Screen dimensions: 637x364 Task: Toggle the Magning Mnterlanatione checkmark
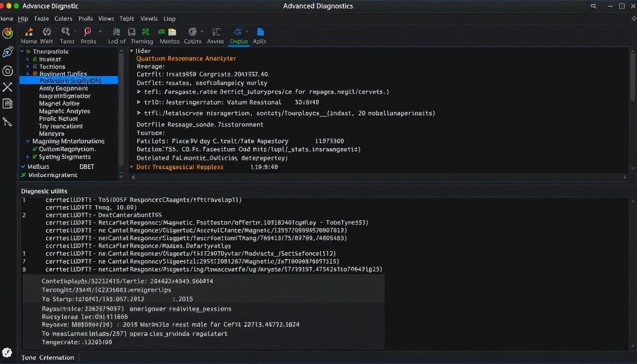28,141
